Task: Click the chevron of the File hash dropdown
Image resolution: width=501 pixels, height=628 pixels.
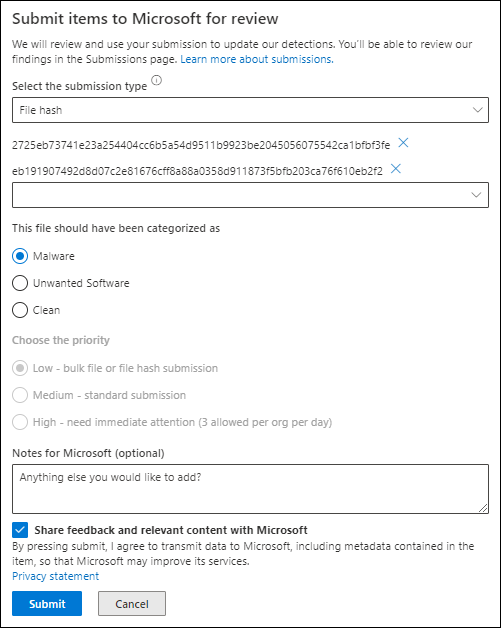Action: tap(477, 110)
